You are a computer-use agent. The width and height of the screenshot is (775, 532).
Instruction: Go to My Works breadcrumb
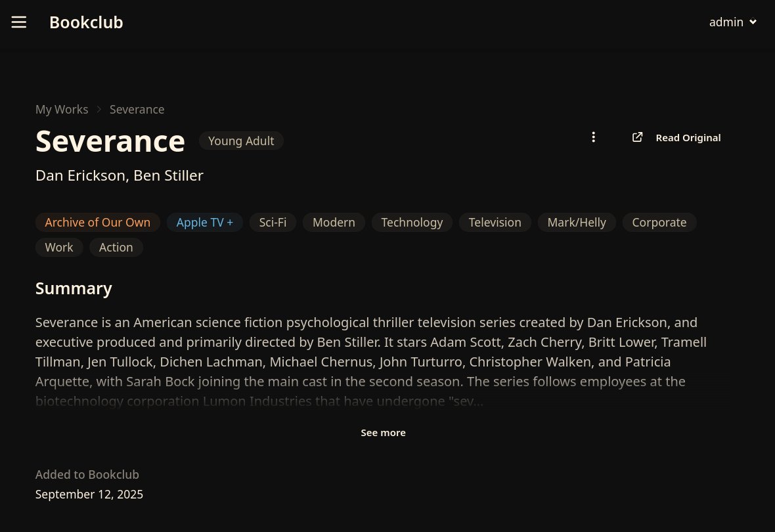(62, 109)
